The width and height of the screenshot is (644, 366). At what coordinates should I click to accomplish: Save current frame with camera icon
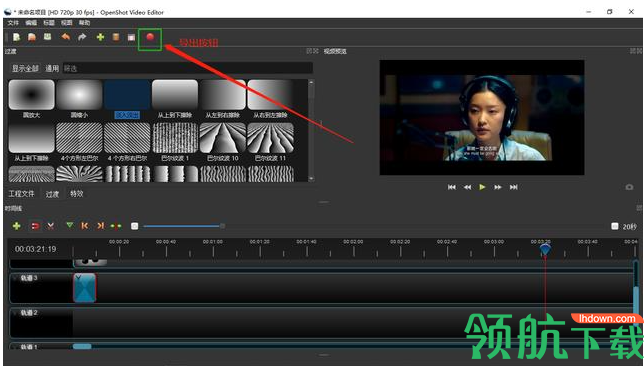629,187
